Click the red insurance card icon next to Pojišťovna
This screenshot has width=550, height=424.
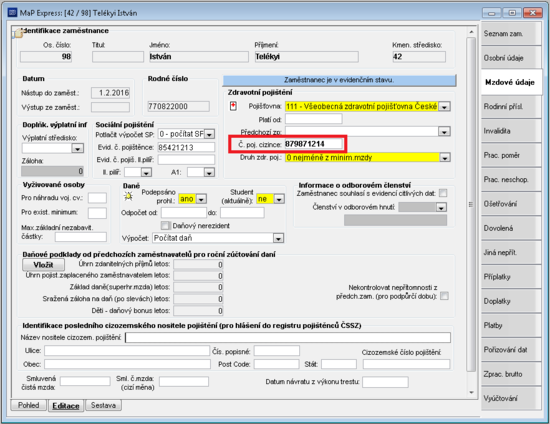point(233,106)
